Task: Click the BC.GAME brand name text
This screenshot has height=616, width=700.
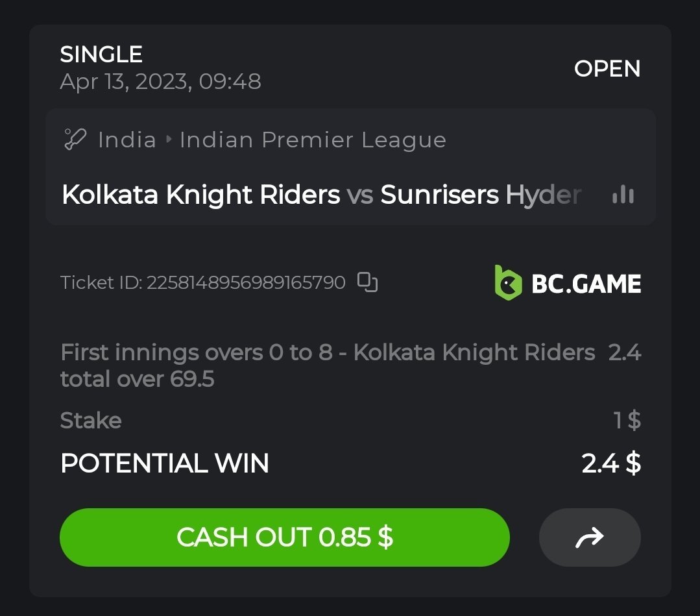Action: tap(586, 283)
